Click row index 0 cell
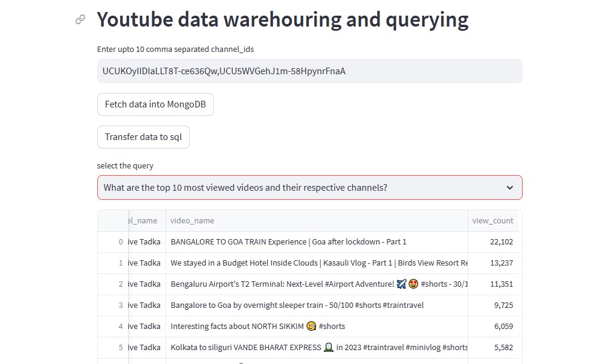Screen dimensions: 615x364 point(114,242)
